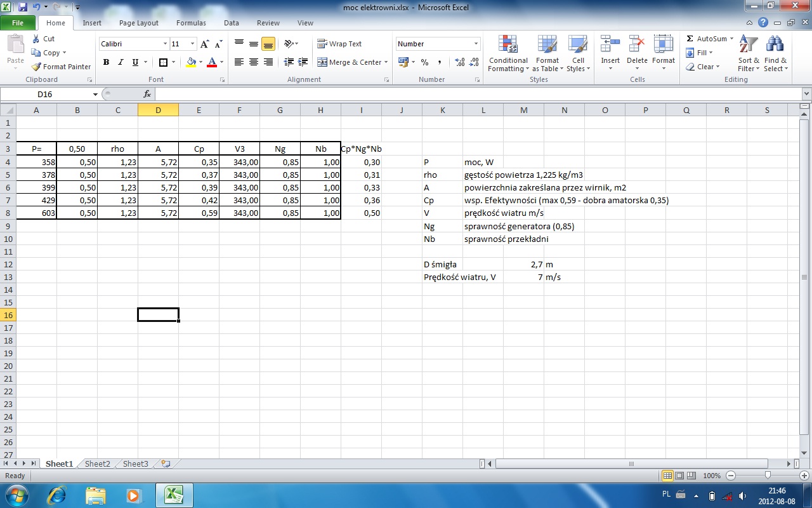812x508 pixels.
Task: Click the AutoSum button
Action: [705, 39]
